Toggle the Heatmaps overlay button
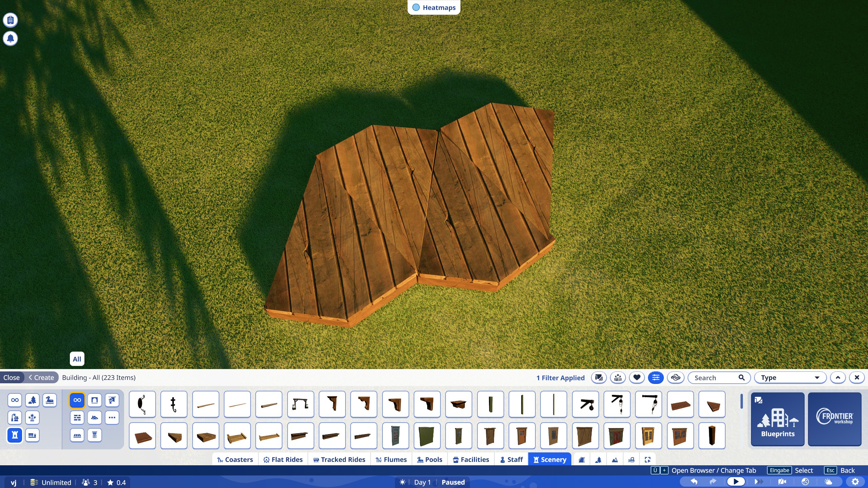868x488 pixels. click(x=434, y=7)
